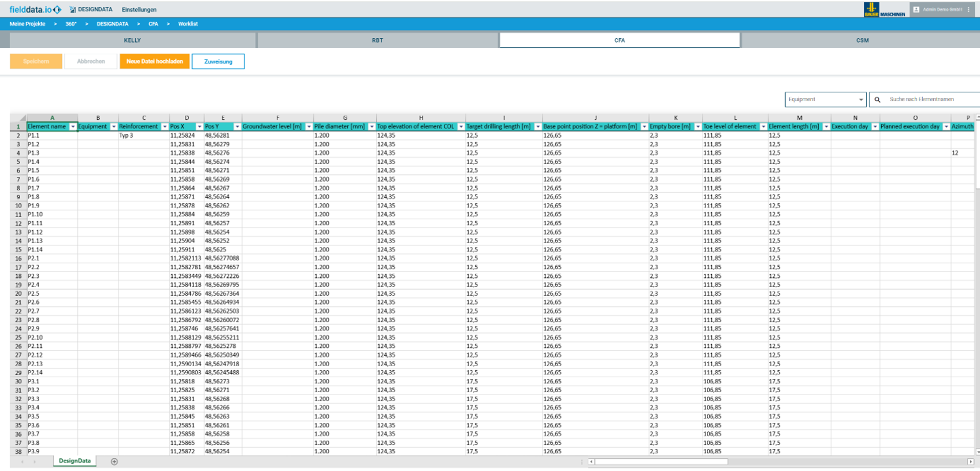Click Neue Datei hochladen button
This screenshot has height=471, width=980.
(154, 61)
